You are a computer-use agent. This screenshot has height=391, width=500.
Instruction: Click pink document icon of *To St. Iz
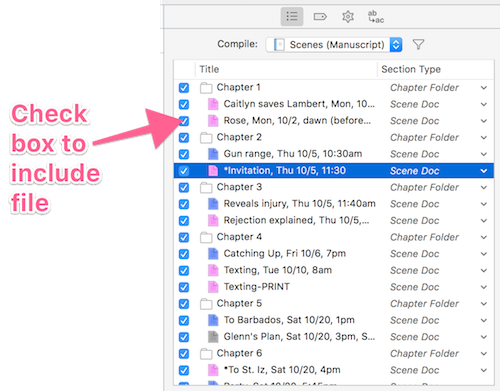[x=213, y=370]
